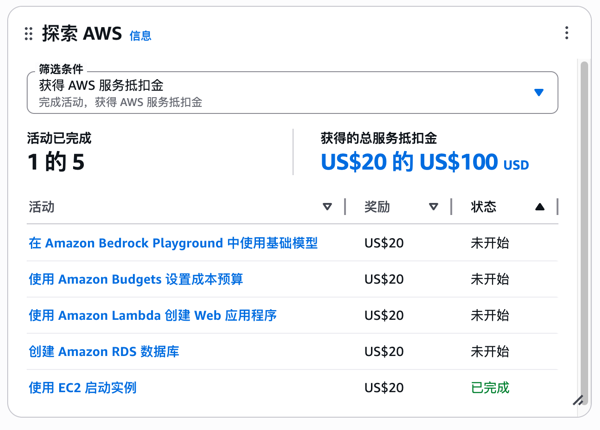Open the three-dot widget options menu
The width and height of the screenshot is (600, 430).
(567, 33)
